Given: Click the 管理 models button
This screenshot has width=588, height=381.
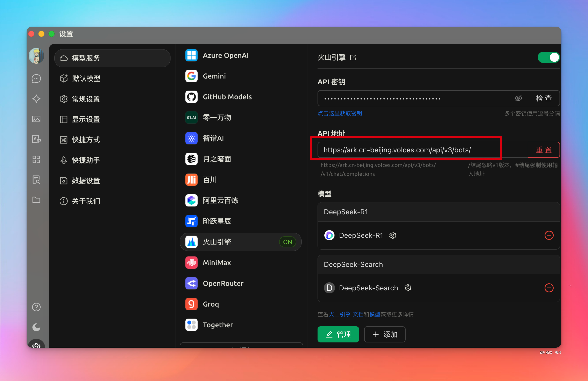Looking at the screenshot, I should click(338, 334).
